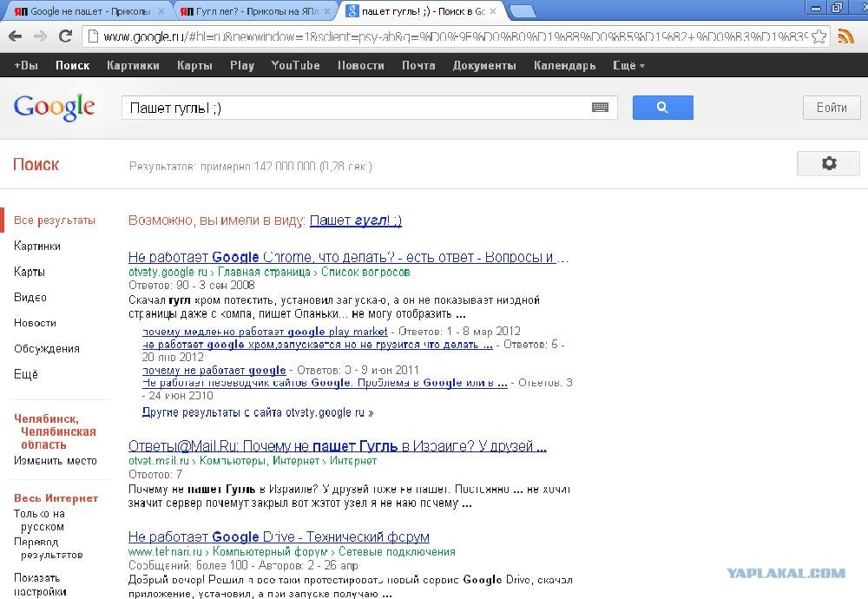
Task: Open 'Почта' in the top bar
Action: click(x=418, y=65)
